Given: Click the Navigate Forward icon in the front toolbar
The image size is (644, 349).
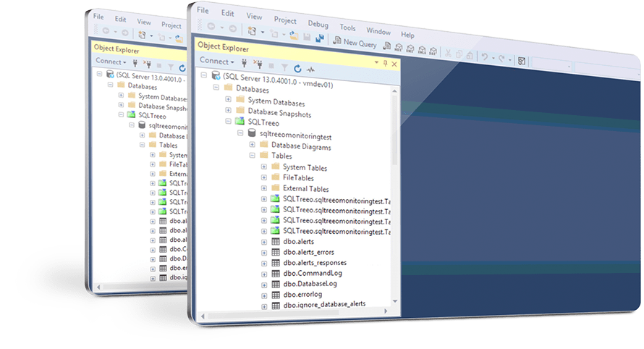Looking at the screenshot, I should (x=232, y=28).
